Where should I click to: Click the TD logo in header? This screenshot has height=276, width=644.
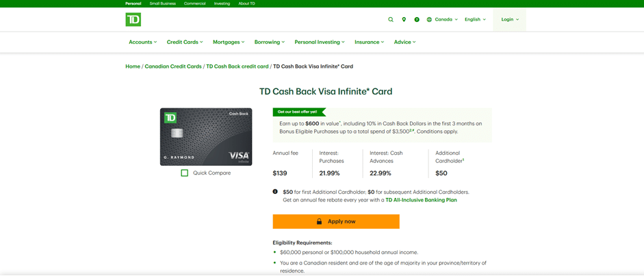[x=133, y=19]
